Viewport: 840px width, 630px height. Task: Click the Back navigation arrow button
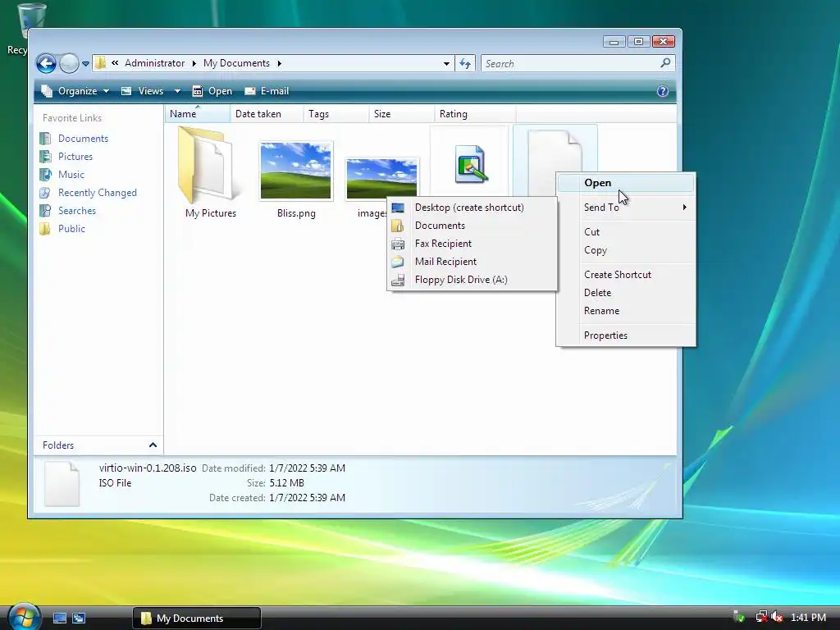coord(46,64)
